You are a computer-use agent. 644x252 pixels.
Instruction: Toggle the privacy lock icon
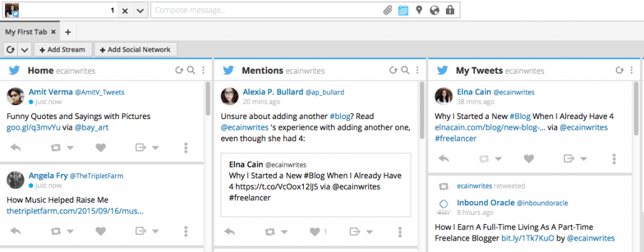point(450,10)
